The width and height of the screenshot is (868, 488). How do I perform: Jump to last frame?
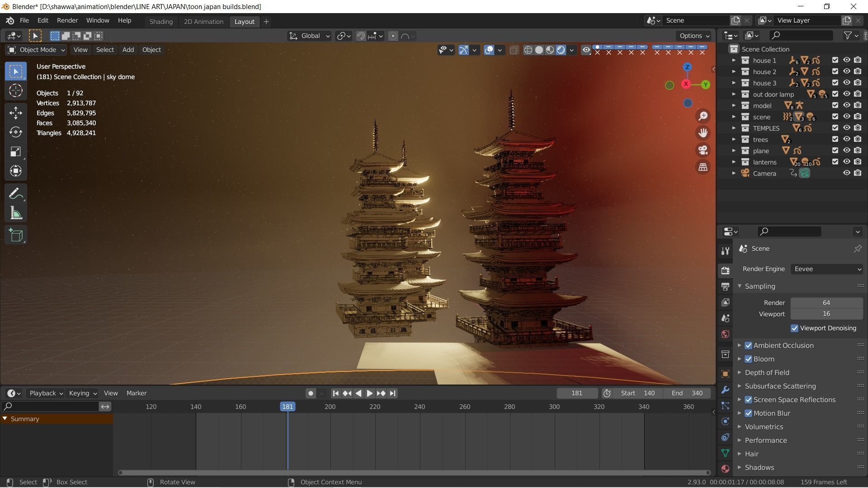392,393
